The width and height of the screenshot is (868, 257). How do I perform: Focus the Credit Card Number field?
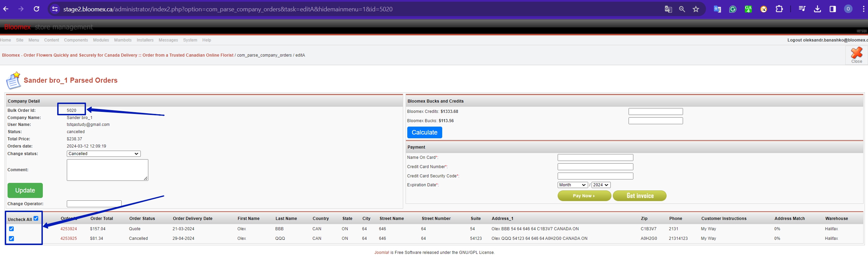(x=595, y=167)
